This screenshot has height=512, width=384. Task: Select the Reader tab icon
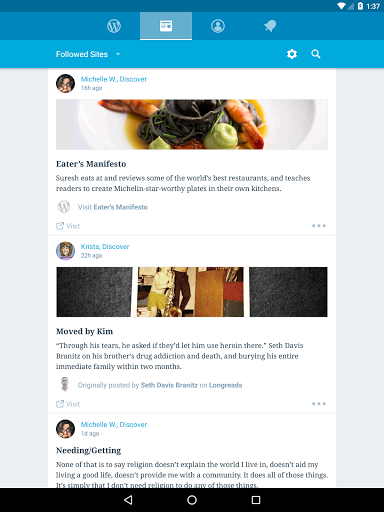pyautogui.click(x=166, y=26)
